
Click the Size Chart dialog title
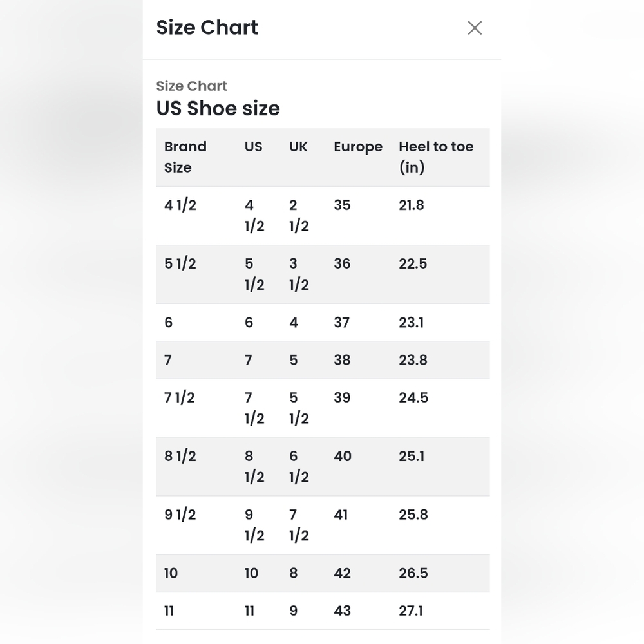click(207, 28)
